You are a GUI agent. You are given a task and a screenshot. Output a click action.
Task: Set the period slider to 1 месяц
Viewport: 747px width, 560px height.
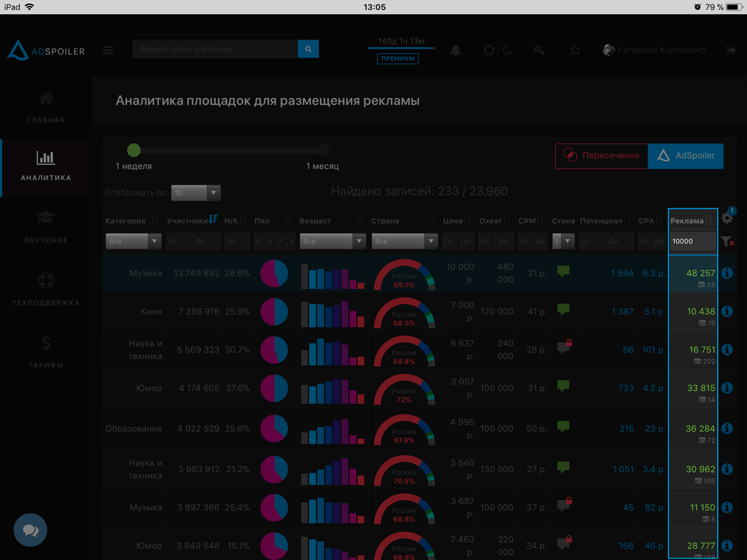click(x=323, y=150)
